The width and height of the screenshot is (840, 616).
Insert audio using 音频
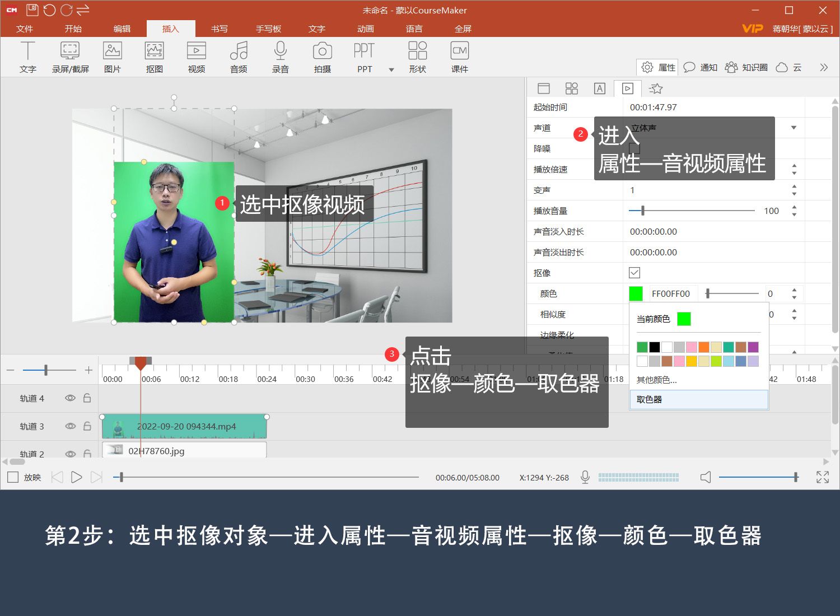pyautogui.click(x=239, y=57)
